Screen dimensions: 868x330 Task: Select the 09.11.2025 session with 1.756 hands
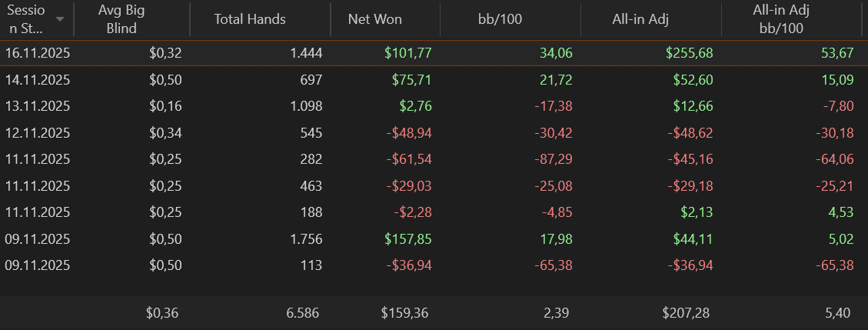(434, 239)
